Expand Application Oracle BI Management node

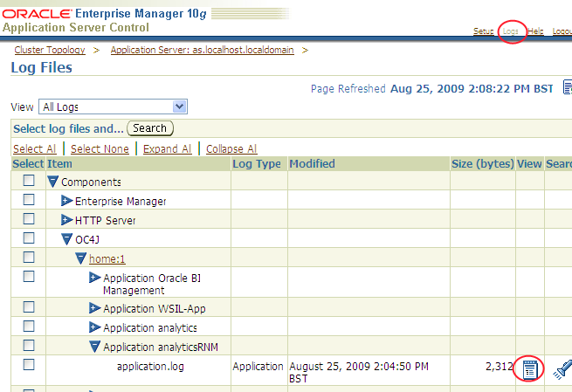[x=95, y=278]
